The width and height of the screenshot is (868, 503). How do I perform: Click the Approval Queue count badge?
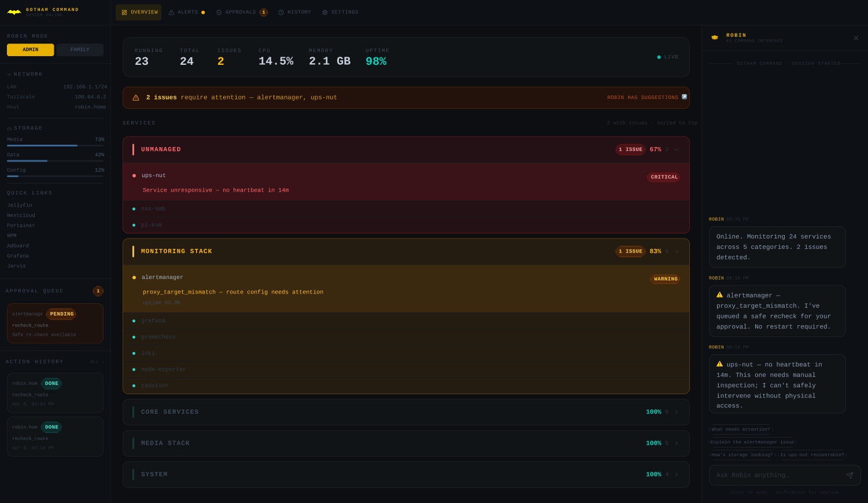click(98, 291)
